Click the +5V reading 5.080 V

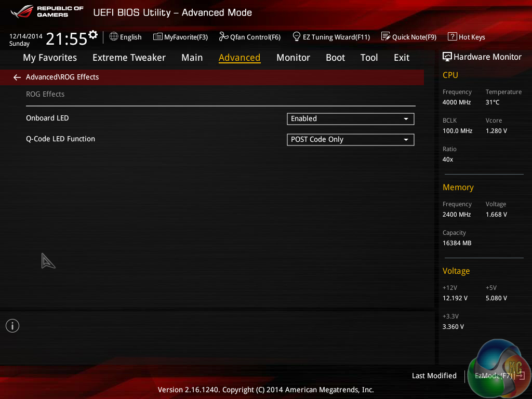pyautogui.click(x=496, y=298)
